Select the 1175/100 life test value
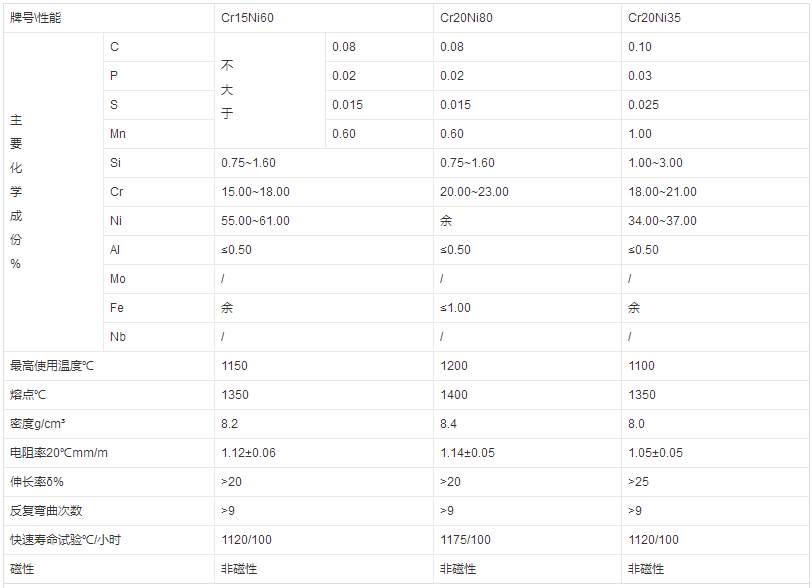 pos(465,540)
